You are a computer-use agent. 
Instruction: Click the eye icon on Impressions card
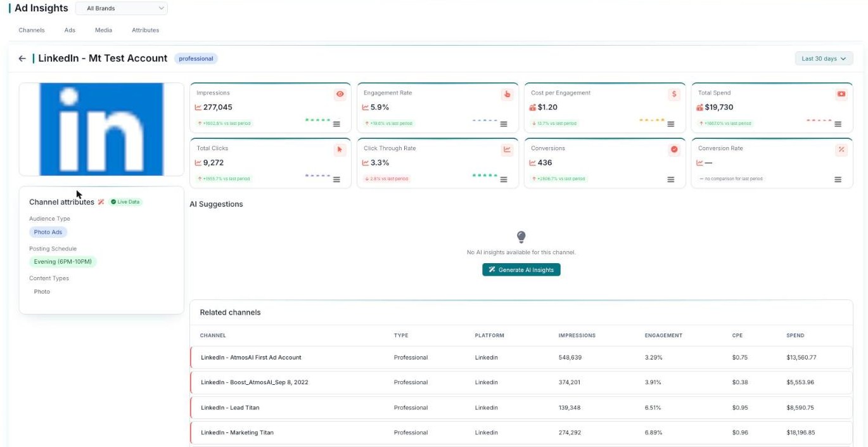pyautogui.click(x=340, y=94)
